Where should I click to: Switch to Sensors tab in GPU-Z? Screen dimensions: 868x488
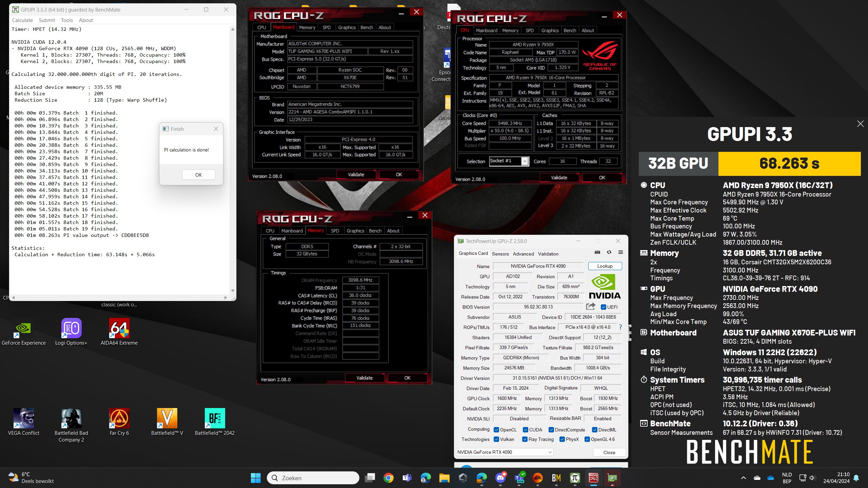(500, 254)
